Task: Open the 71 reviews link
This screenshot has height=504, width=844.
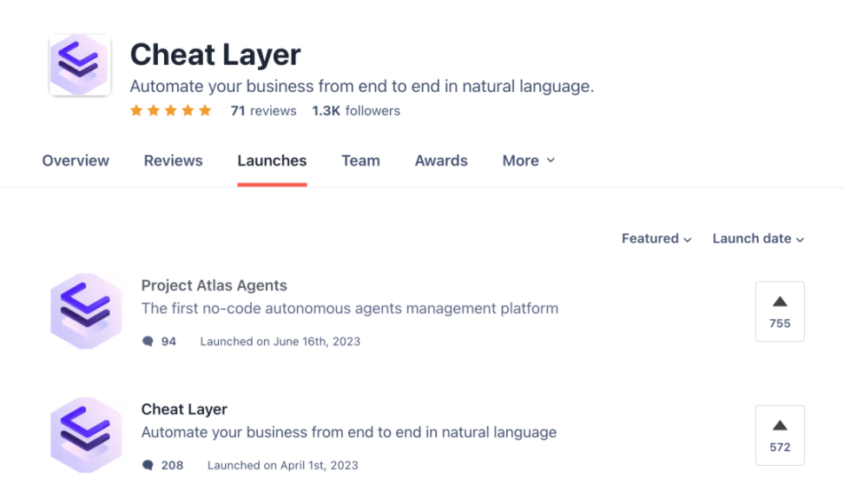Action: [263, 111]
